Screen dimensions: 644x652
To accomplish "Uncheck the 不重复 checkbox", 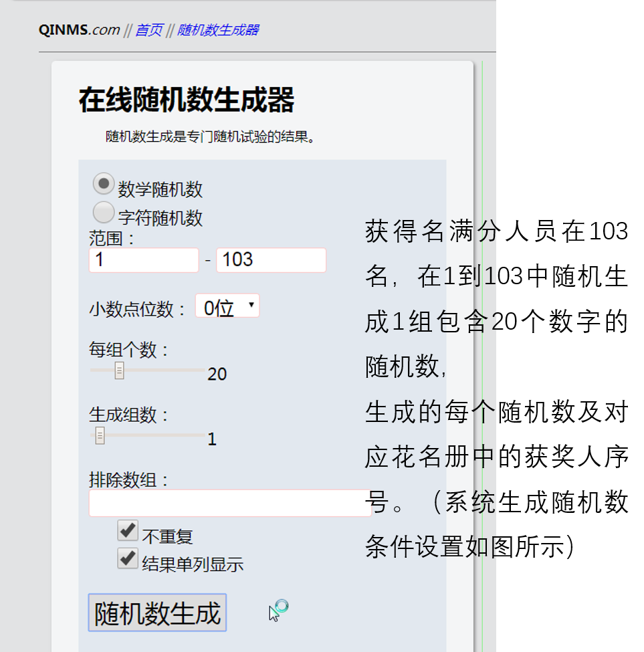I will 128,530.
